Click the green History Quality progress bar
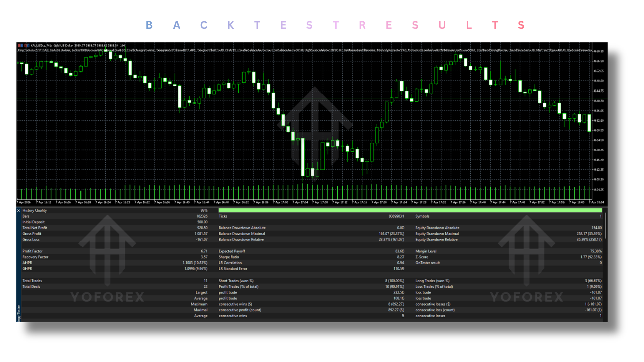 (x=410, y=210)
